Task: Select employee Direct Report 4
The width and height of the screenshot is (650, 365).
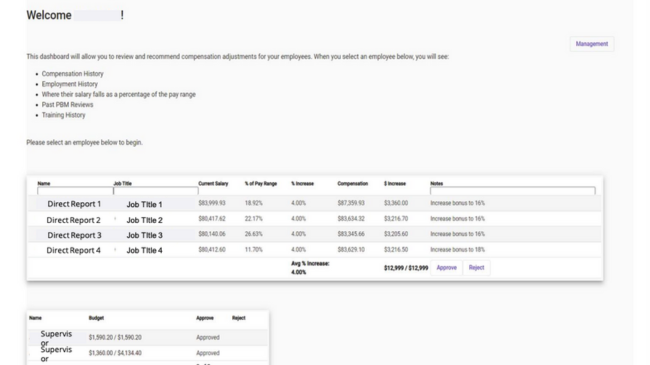Action: coord(73,250)
